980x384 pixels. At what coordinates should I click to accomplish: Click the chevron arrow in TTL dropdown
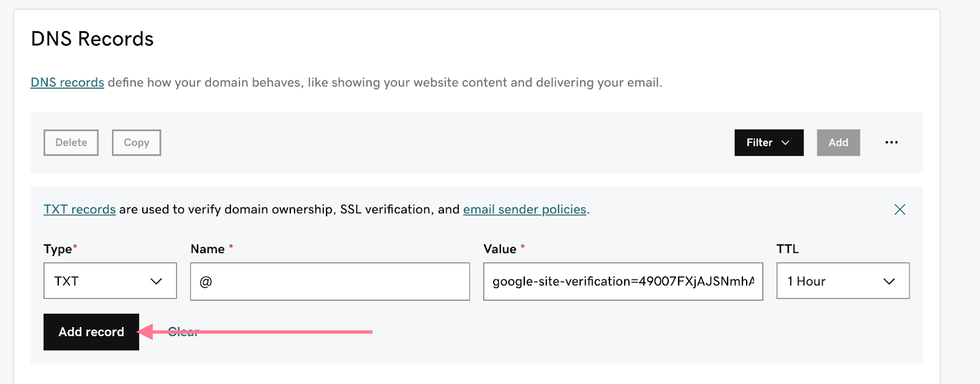point(889,281)
